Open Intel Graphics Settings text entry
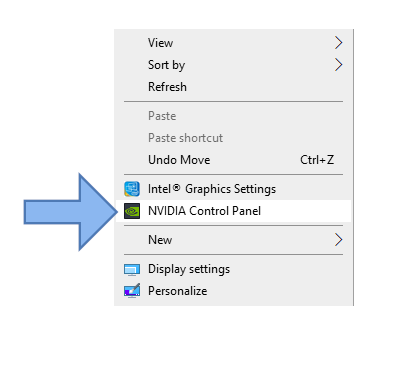Viewport: 407px width, 375px height. [x=212, y=189]
